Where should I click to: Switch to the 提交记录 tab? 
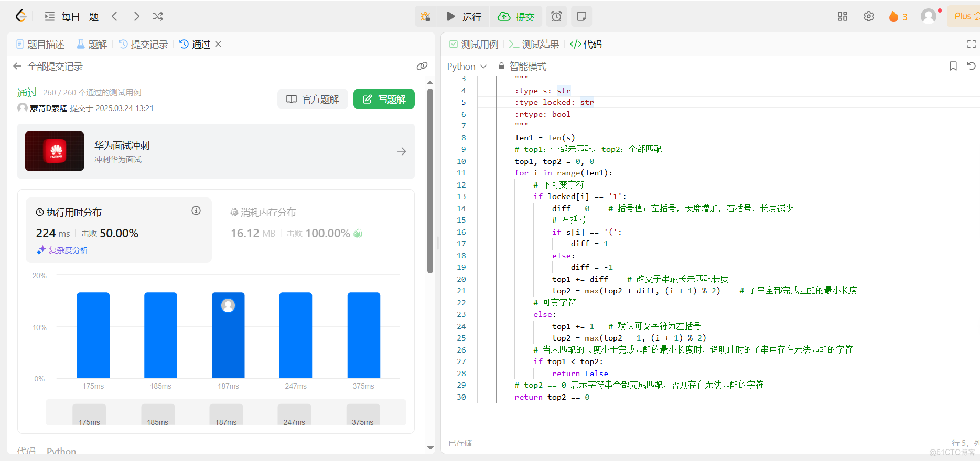click(x=143, y=45)
